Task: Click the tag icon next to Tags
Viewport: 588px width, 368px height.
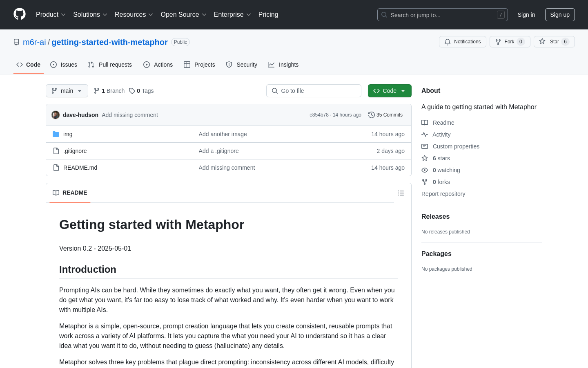Action: tap(132, 91)
